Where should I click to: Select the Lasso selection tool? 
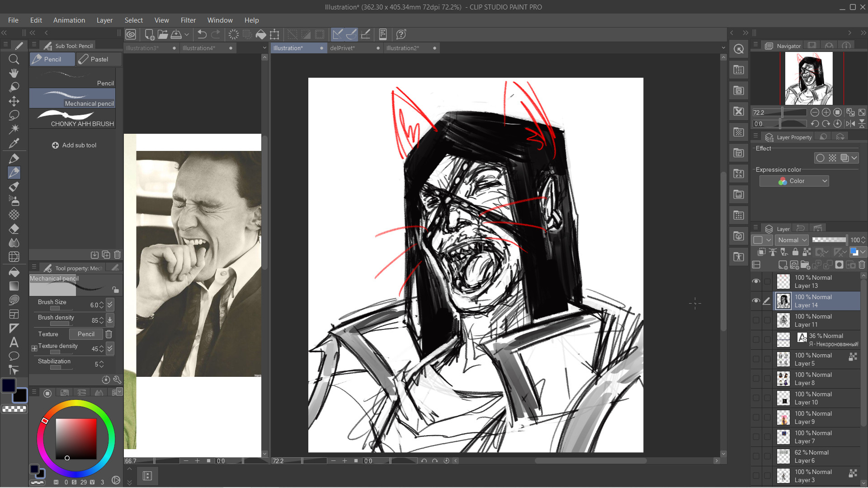pos(14,115)
